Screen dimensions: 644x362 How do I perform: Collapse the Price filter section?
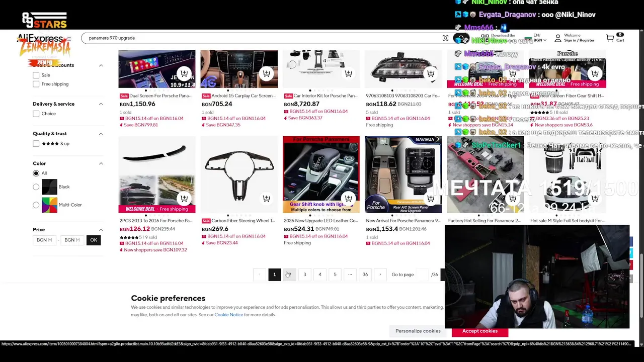101,230
